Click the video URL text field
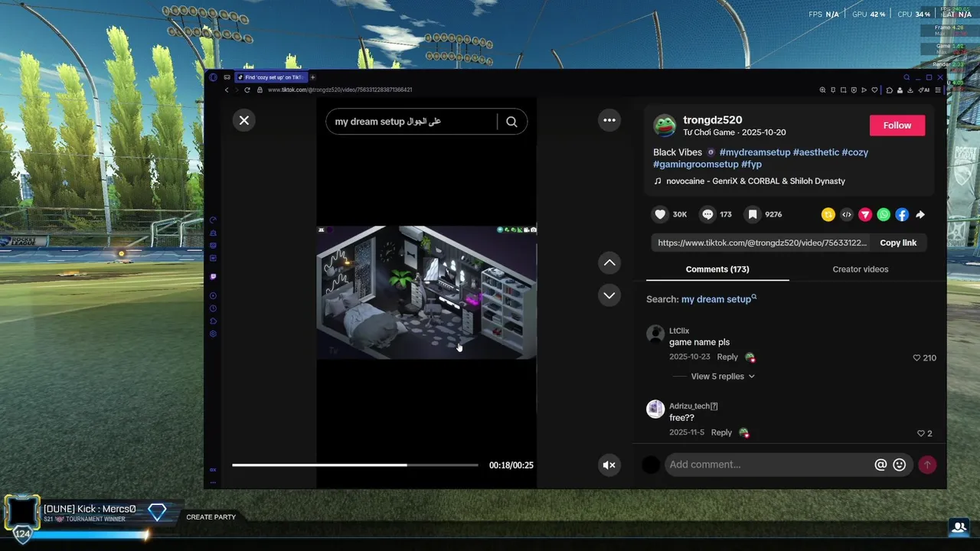The width and height of the screenshot is (980, 551). click(762, 243)
